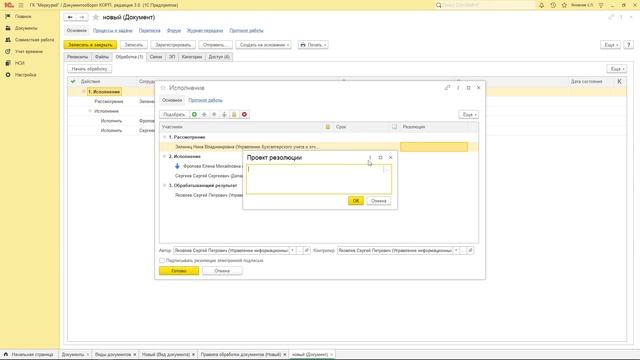Click Начать обработку button
Viewport: 640px width, 360px height.
[89, 69]
